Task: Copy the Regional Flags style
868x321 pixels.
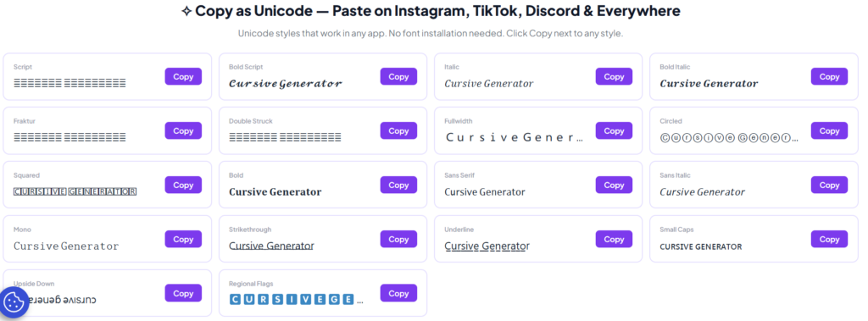Action: point(398,293)
